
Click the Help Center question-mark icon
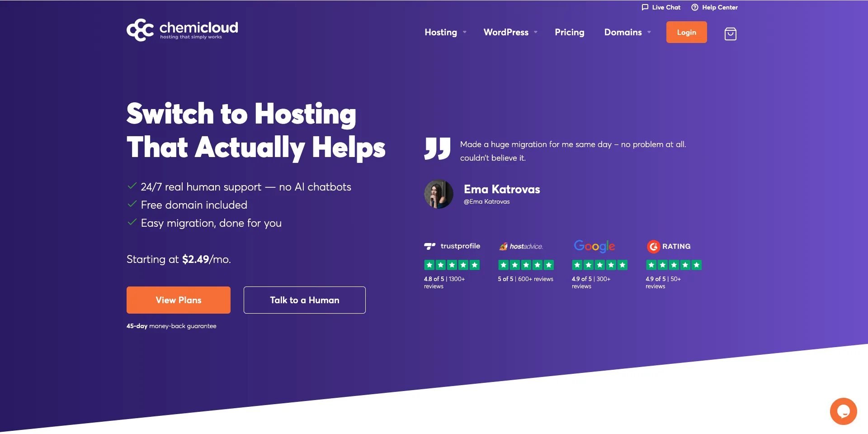click(x=694, y=7)
